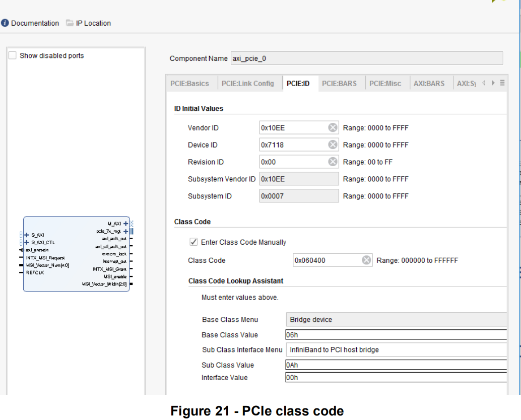Switch to the PCIE:Basics tab

click(x=191, y=83)
